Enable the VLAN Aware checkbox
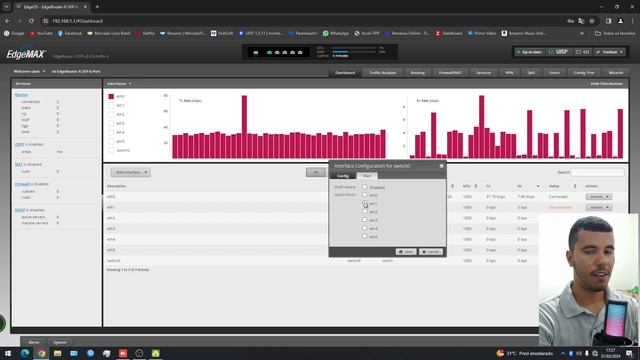Screen dimensions: 640x360 point(364,187)
